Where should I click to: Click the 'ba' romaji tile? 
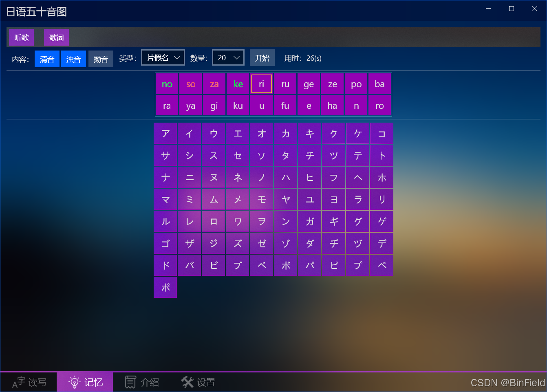(x=380, y=84)
